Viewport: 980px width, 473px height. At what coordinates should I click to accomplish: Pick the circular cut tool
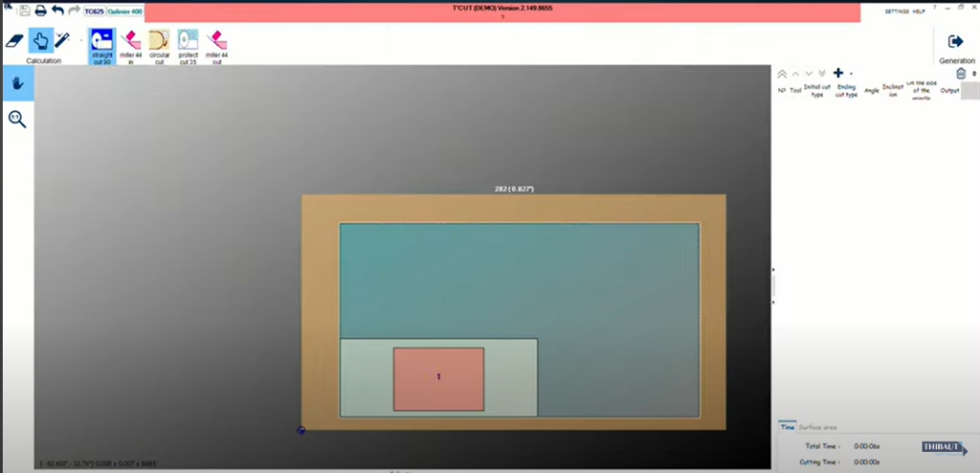pos(159,44)
